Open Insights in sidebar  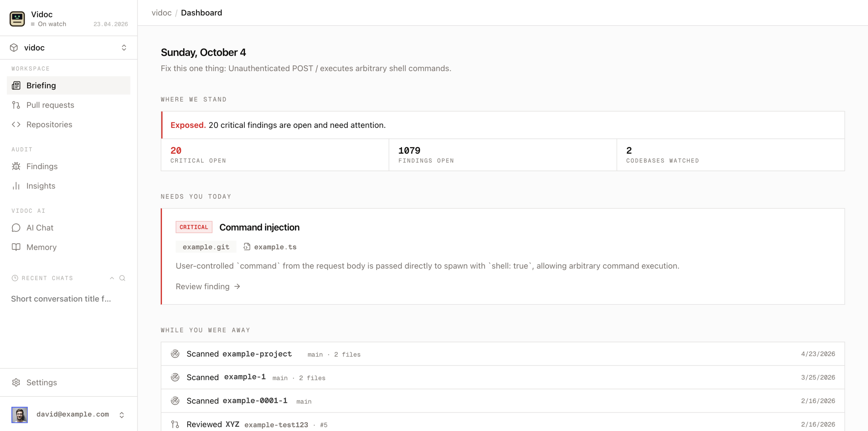[68, 186]
